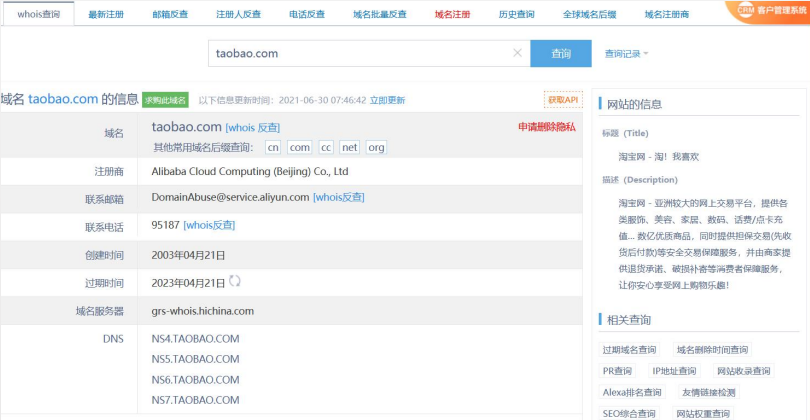810x420 pixels.
Task: Click [whois反查] beside phone 95187
Action: pyautogui.click(x=209, y=225)
